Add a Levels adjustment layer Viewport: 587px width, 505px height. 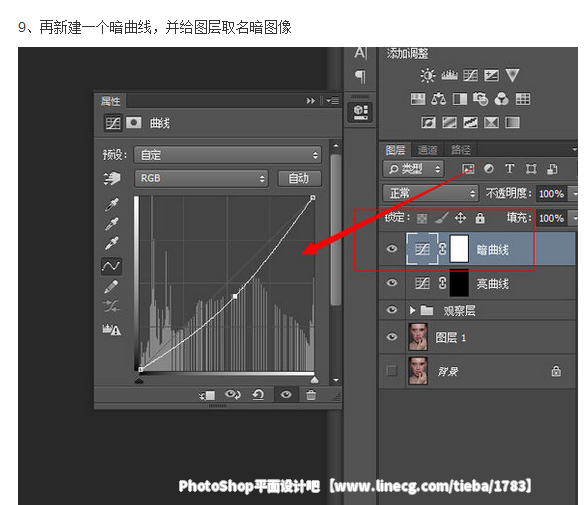(449, 75)
